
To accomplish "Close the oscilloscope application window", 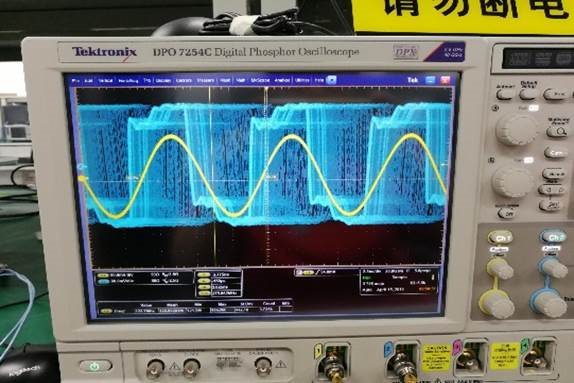I will pos(445,80).
